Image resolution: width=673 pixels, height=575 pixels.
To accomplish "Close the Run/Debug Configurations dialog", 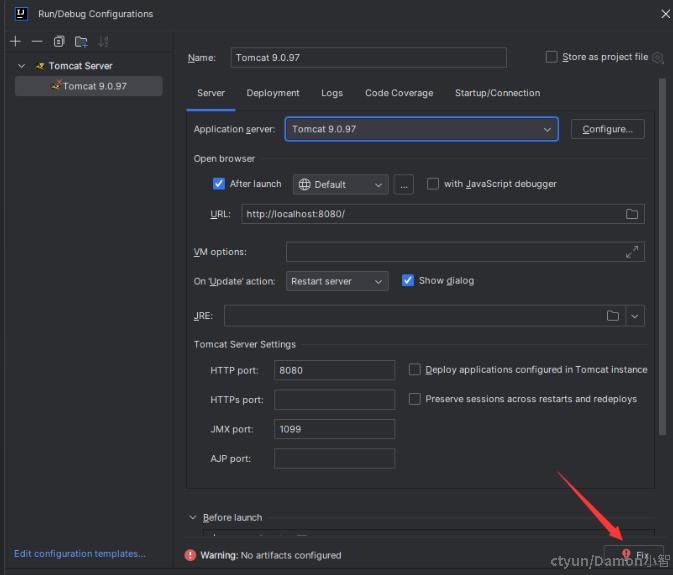I will point(665,14).
